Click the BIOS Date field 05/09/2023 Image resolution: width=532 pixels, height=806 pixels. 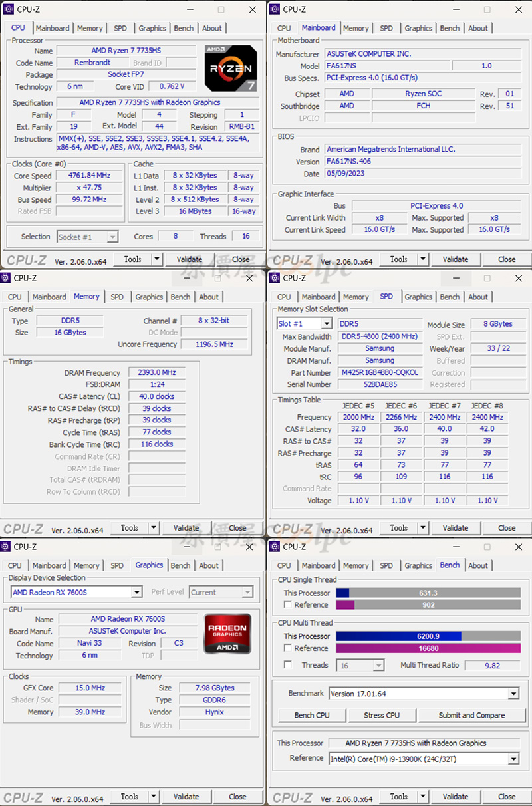coord(424,174)
